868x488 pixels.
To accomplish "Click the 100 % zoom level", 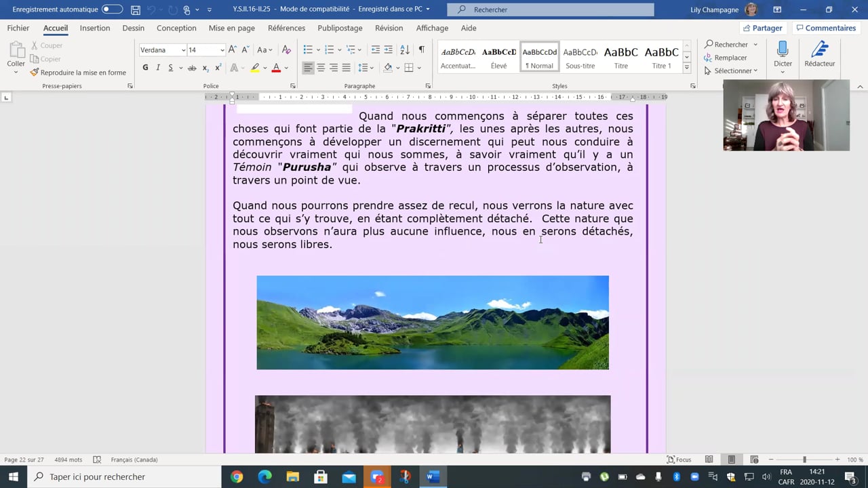I will 854,460.
